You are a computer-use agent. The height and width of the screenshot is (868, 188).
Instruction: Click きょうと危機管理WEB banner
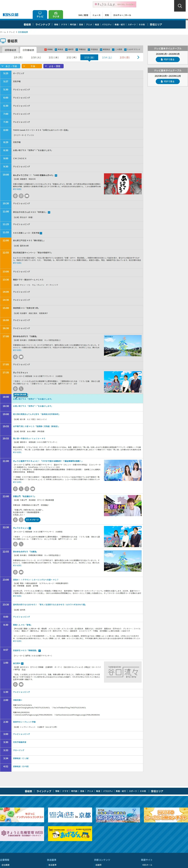coord(22,834)
